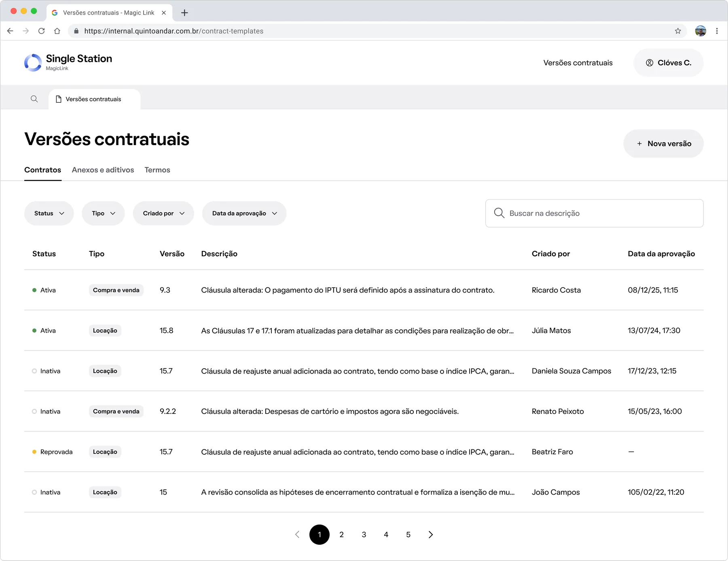Open the Clóves C. user menu
728x561 pixels.
coord(668,63)
